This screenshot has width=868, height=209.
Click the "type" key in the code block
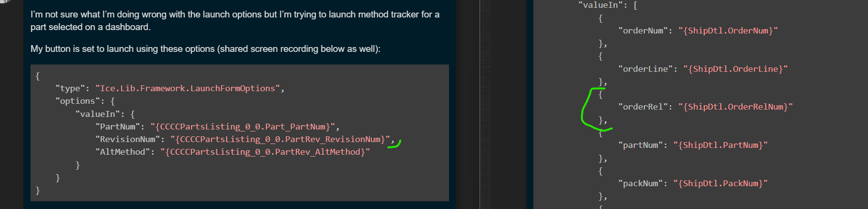[x=70, y=88]
